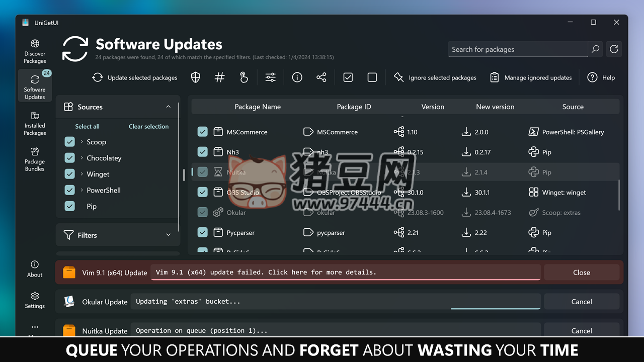
Task: Close the Vim 9.1 update notification
Action: [x=582, y=273]
